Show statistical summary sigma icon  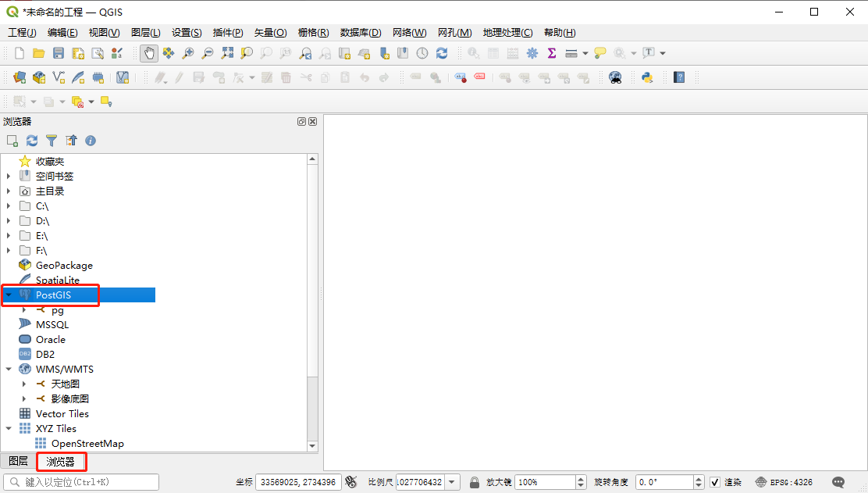[551, 53]
